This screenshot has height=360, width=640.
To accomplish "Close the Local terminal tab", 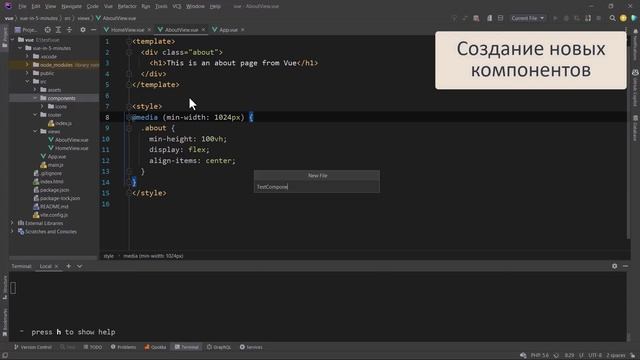I will [x=56, y=267].
